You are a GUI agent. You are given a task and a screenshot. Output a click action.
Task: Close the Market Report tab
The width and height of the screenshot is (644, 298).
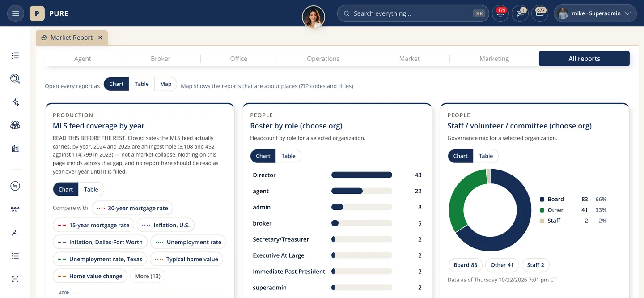(x=100, y=38)
